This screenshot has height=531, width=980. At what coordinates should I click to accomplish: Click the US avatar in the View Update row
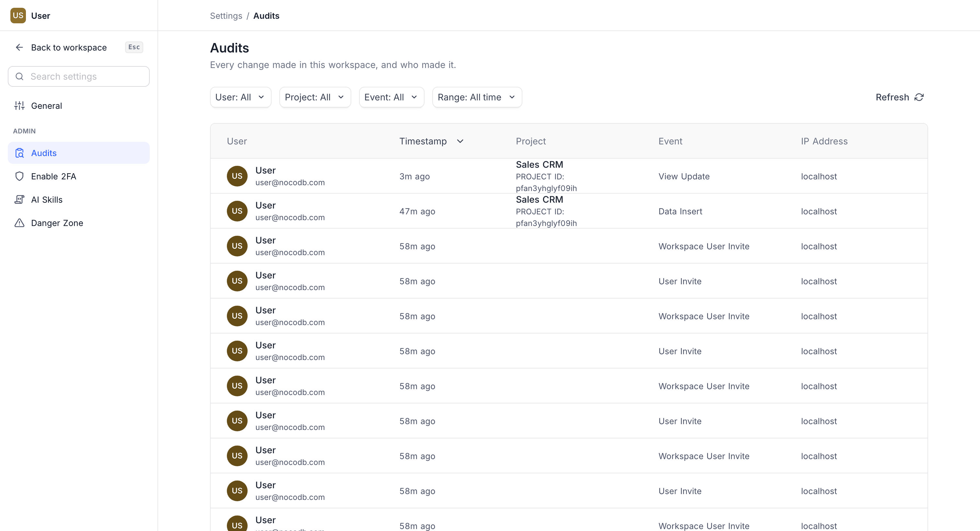(x=237, y=176)
